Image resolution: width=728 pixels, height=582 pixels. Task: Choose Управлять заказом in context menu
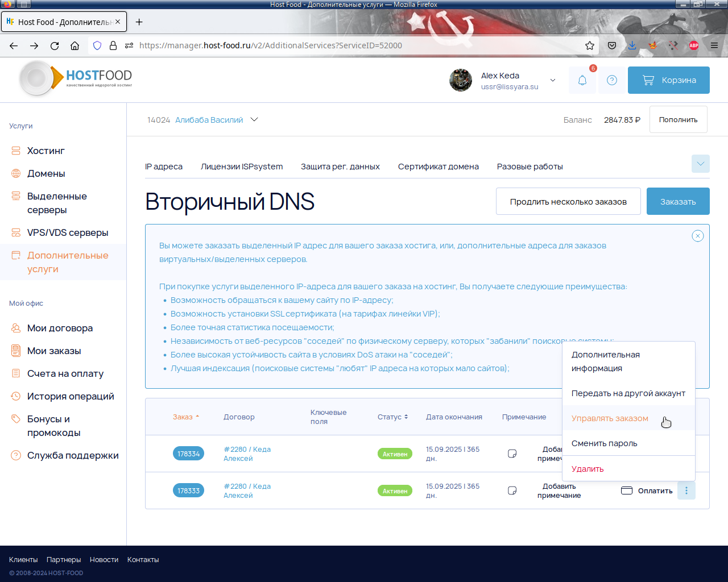pyautogui.click(x=628, y=418)
